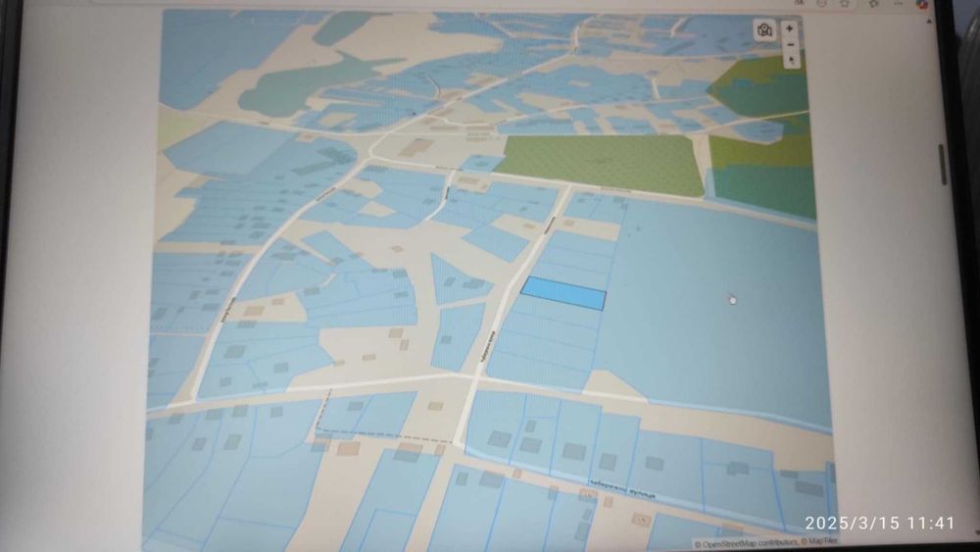Open the MapTiler attribution link
Screen dimensions: 980x552
819,541
